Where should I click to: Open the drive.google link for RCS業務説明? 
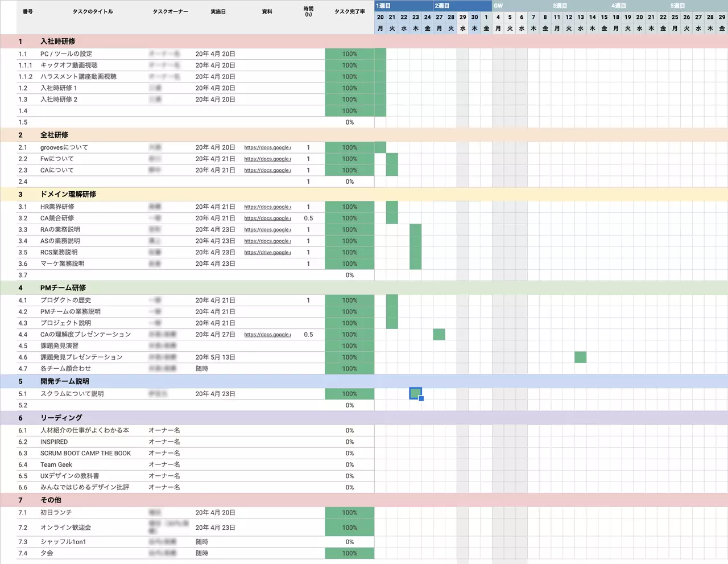[x=268, y=252]
